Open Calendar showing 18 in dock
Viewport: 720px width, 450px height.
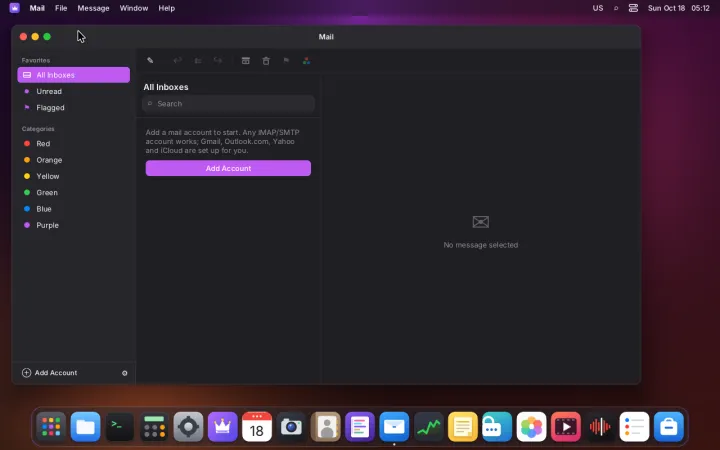pyautogui.click(x=257, y=427)
